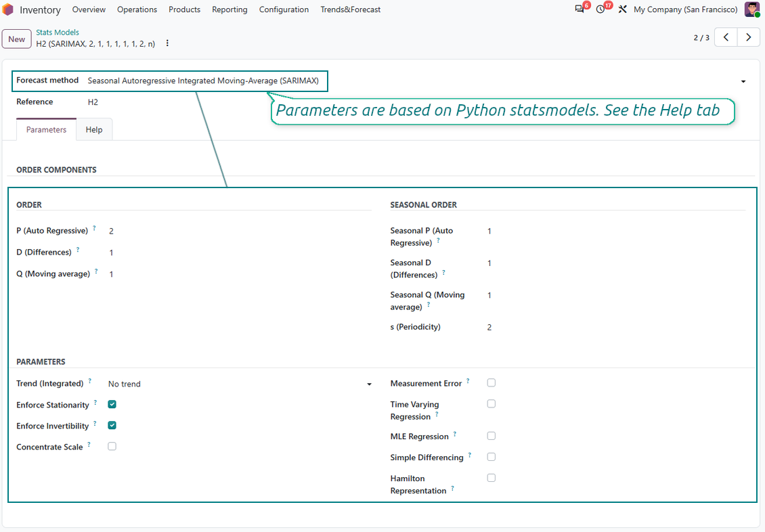Image resolution: width=765 pixels, height=532 pixels.
Task: Show help tooltip for MLE Regression
Action: 455,433
